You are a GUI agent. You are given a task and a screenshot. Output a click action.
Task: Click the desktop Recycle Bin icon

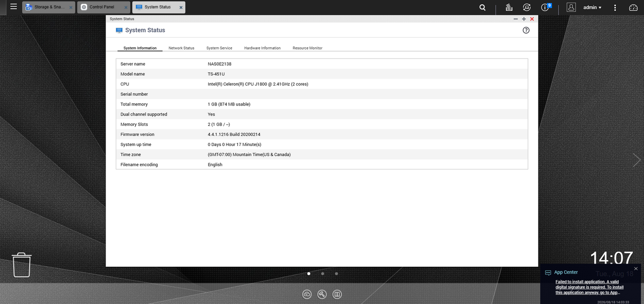(22, 265)
